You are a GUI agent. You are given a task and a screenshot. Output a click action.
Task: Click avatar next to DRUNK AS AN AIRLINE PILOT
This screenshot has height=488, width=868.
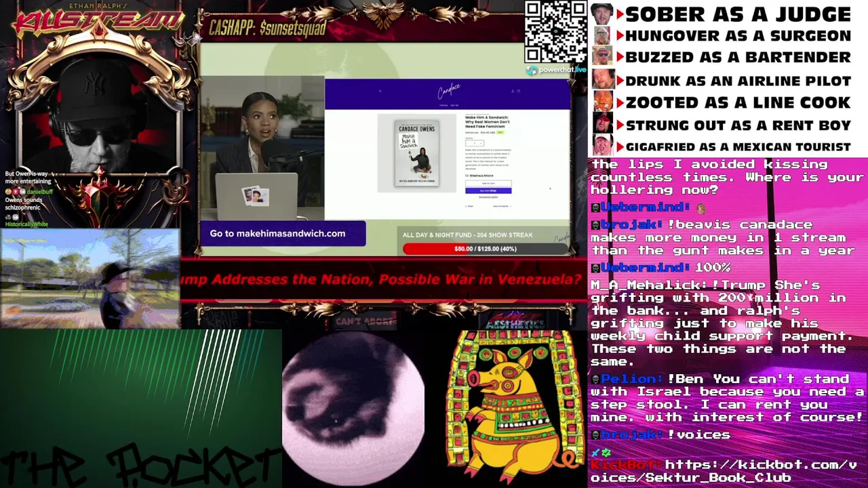click(603, 80)
